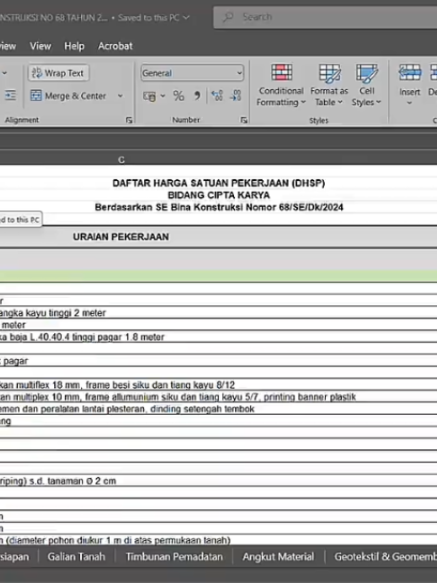Select row with tanaman ø 2 cm
The image size is (437, 583).
pyautogui.click(x=218, y=481)
